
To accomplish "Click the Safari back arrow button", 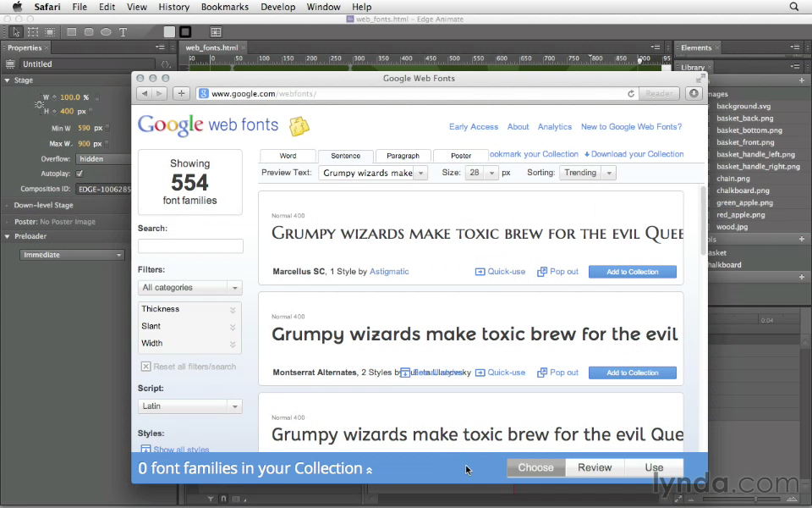I will (145, 93).
